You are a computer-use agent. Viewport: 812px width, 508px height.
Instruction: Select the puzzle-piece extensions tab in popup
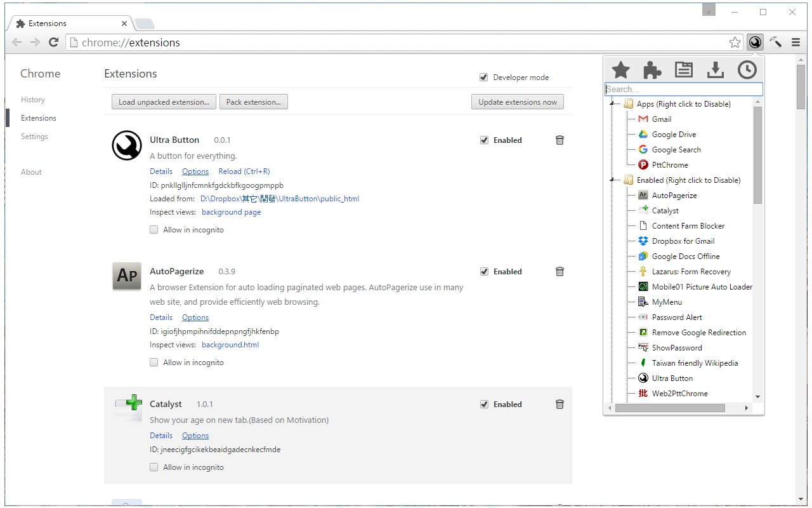[652, 70]
